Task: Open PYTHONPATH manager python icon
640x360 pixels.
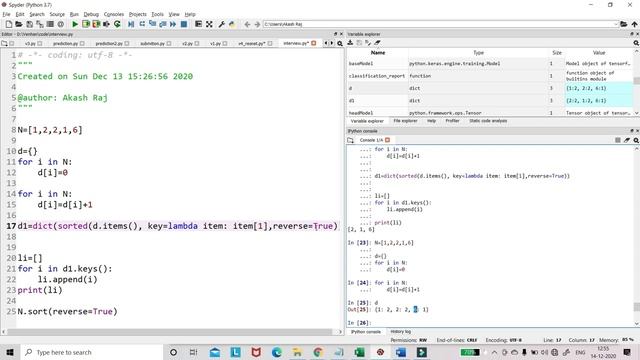Action: 232,24
